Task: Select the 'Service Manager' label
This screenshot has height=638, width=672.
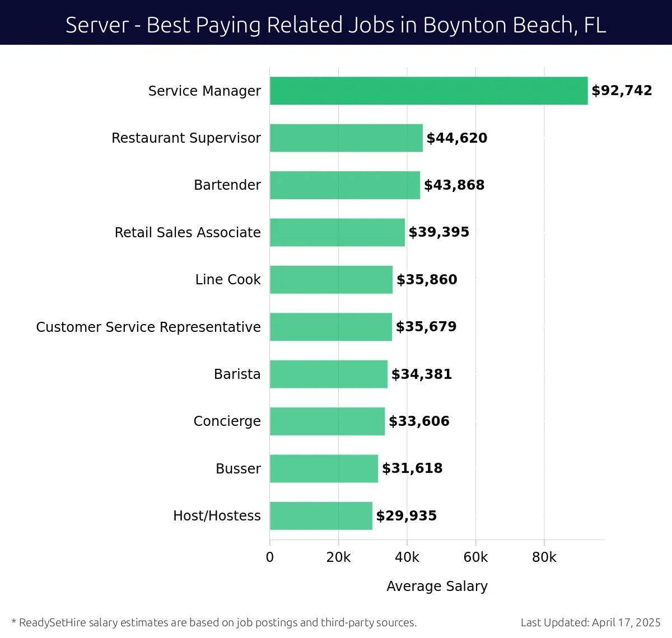Action: [204, 91]
